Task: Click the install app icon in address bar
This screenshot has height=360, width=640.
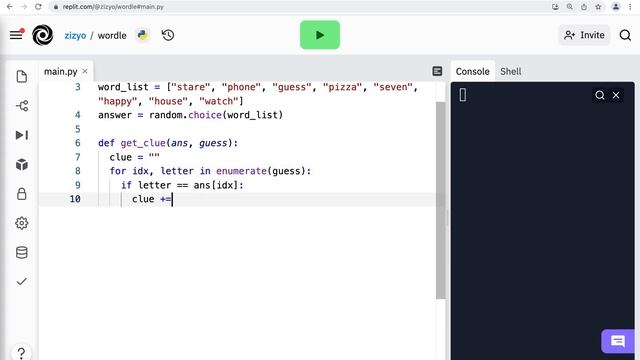Action: (x=555, y=7)
